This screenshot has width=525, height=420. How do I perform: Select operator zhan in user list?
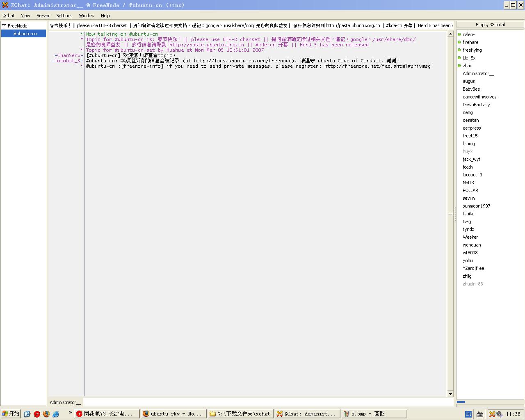[468, 66]
